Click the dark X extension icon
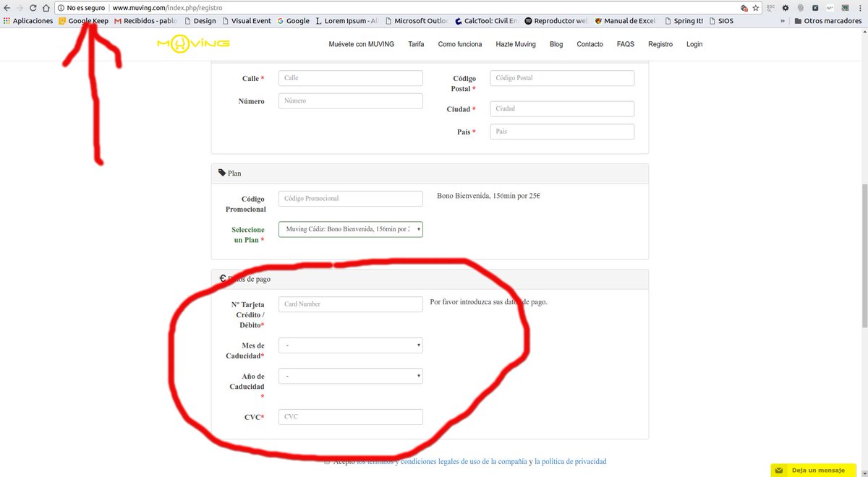The height and width of the screenshot is (477, 868). click(x=815, y=7)
